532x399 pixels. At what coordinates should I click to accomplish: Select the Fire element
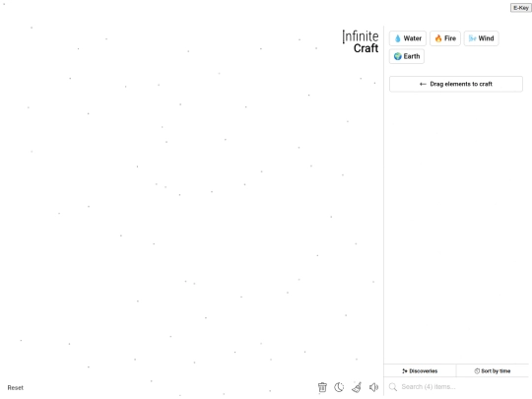tap(445, 38)
